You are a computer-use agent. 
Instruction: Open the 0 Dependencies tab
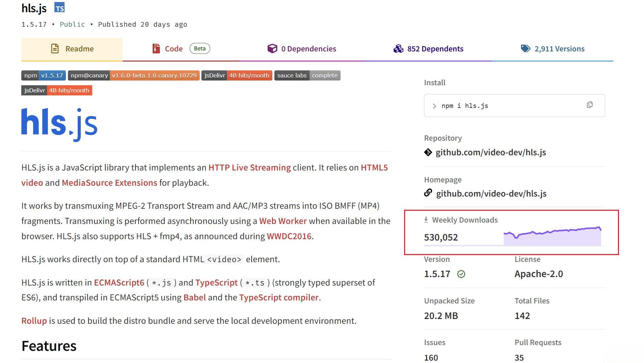(302, 49)
